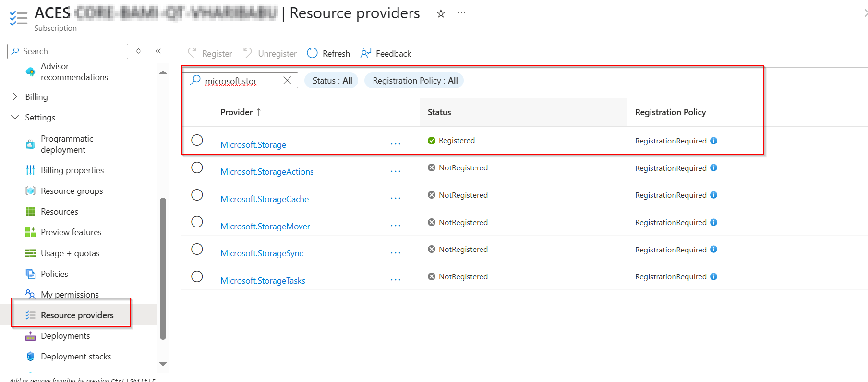Screen dimensions: 868x382
Task: Click the left menu scroll down arrow
Action: click(x=163, y=364)
